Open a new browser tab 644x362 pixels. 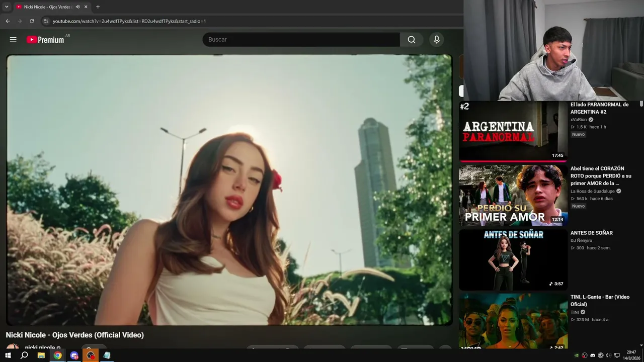coord(98,7)
